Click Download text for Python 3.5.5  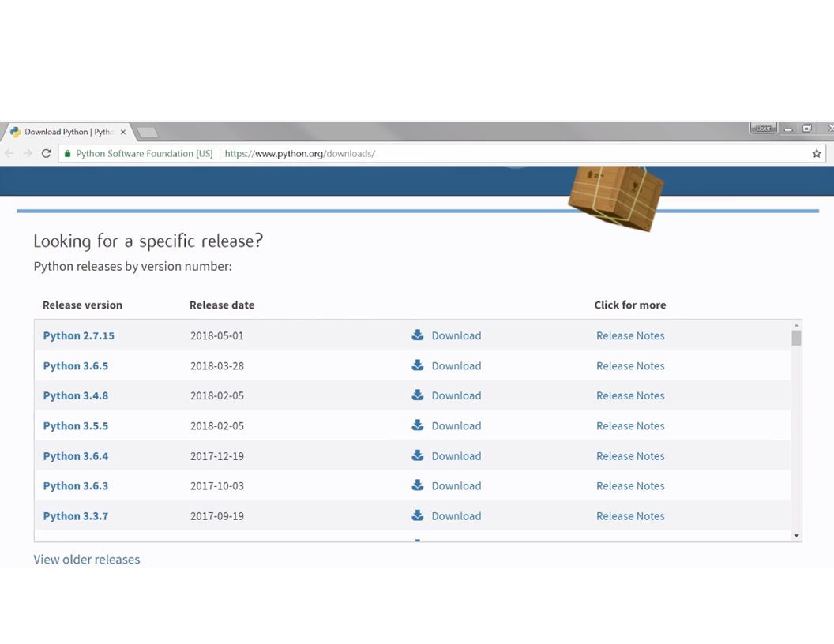456,426
